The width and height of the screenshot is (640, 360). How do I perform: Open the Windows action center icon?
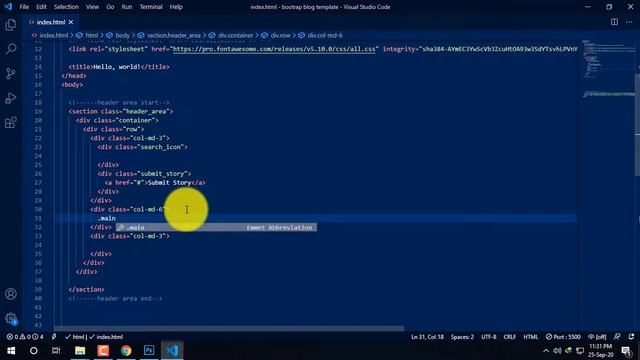(626, 351)
